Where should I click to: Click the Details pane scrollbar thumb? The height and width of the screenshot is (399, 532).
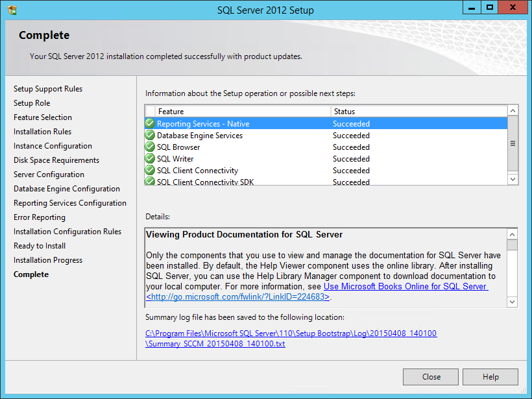click(512, 245)
